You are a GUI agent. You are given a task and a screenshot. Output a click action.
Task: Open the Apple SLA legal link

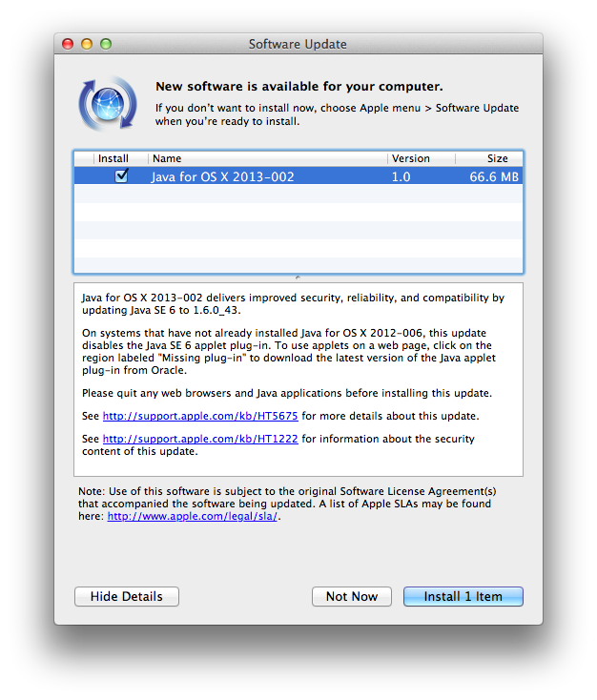(x=194, y=516)
